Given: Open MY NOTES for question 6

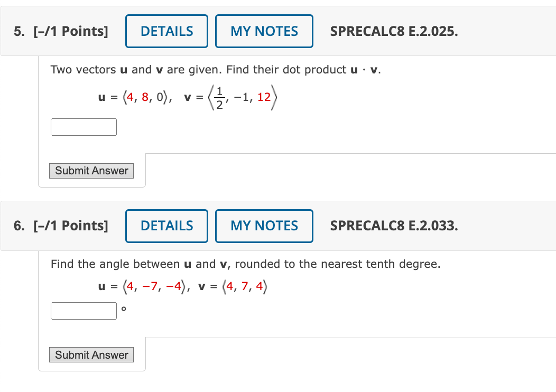Looking at the screenshot, I should click(264, 226).
